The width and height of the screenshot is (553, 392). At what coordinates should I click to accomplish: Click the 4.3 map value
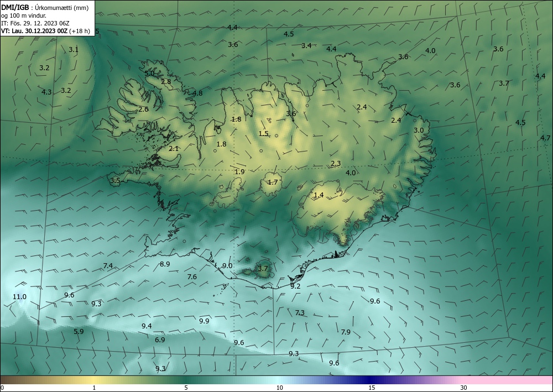[46, 92]
